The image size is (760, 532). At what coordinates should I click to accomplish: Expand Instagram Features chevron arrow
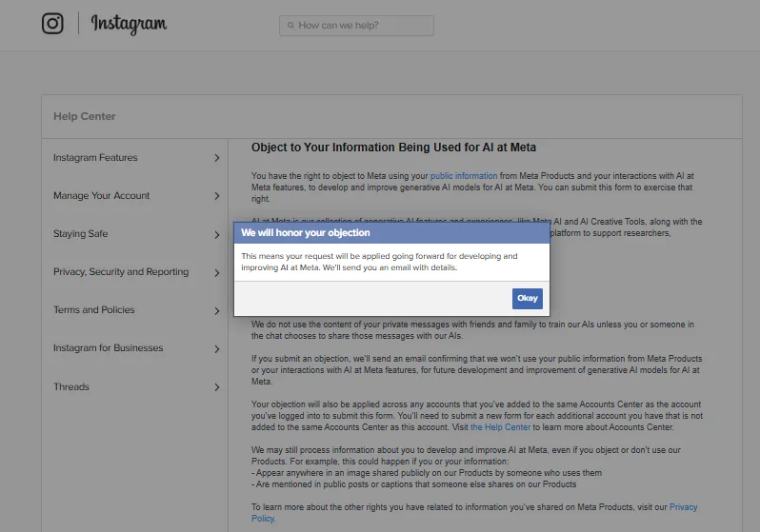(216, 158)
